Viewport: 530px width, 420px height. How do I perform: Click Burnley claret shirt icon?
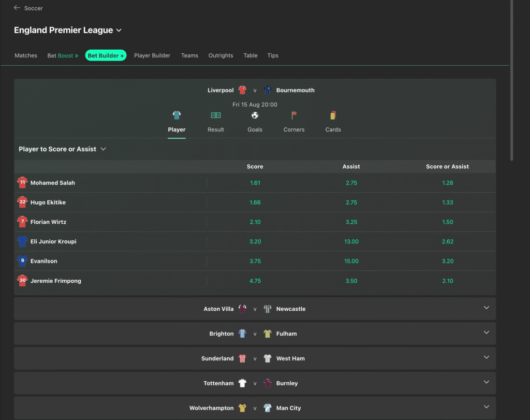268,383
